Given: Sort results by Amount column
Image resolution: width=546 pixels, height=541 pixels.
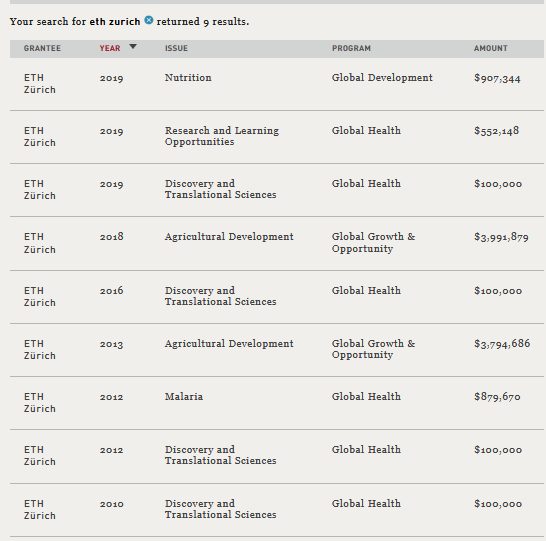Looking at the screenshot, I should (491, 48).
